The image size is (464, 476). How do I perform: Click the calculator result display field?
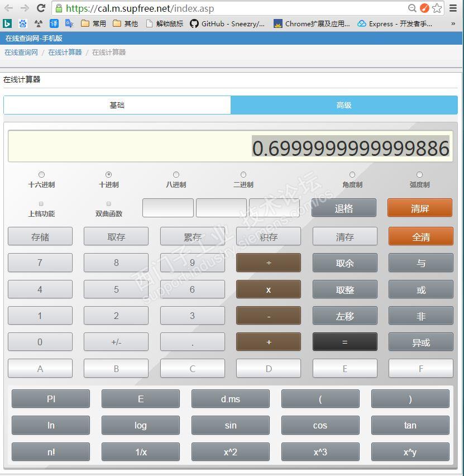coord(231,146)
